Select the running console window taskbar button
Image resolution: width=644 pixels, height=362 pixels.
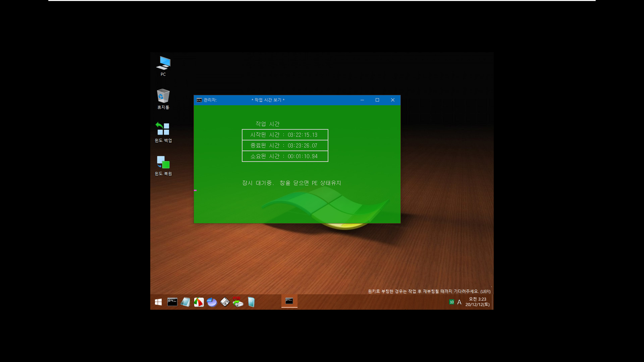289,301
